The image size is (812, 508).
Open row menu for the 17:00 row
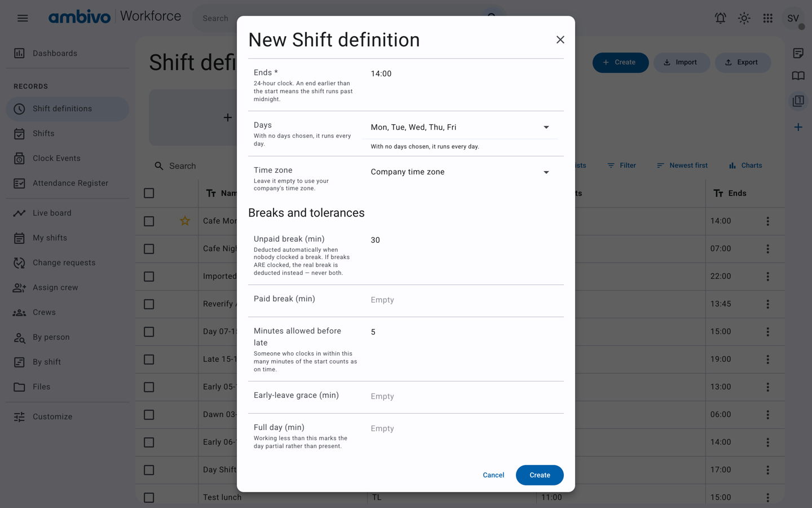(x=767, y=470)
